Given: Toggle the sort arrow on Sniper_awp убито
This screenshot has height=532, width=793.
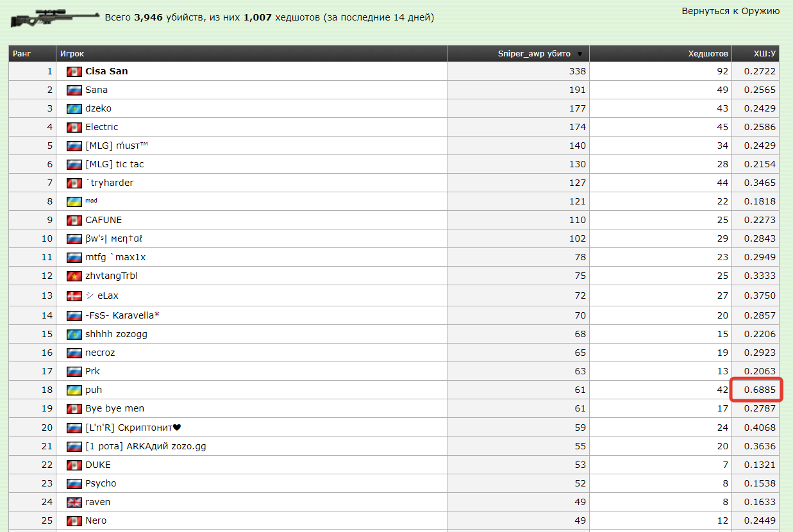Looking at the screenshot, I should [580, 54].
